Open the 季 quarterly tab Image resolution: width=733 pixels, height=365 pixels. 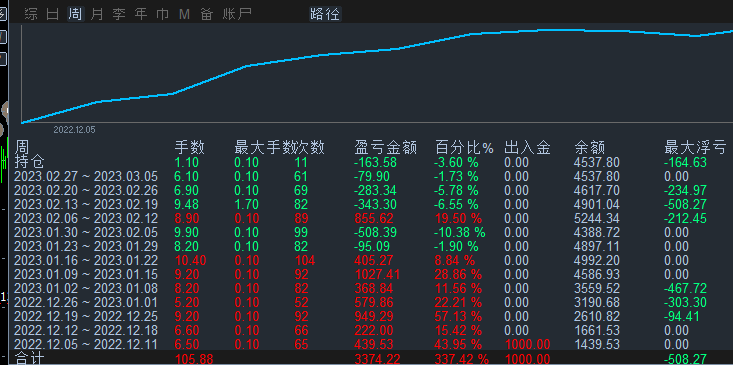[x=119, y=14]
